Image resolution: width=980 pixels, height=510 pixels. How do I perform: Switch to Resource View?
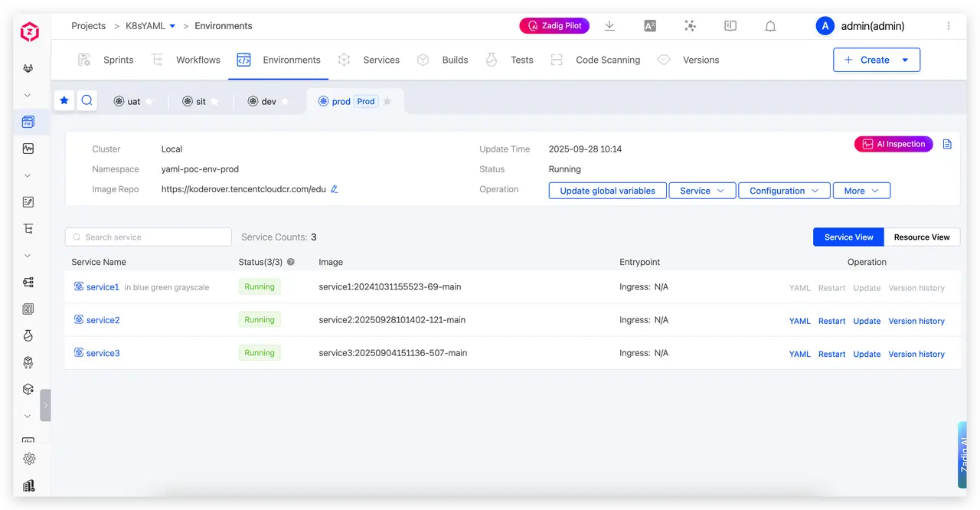tap(922, 237)
